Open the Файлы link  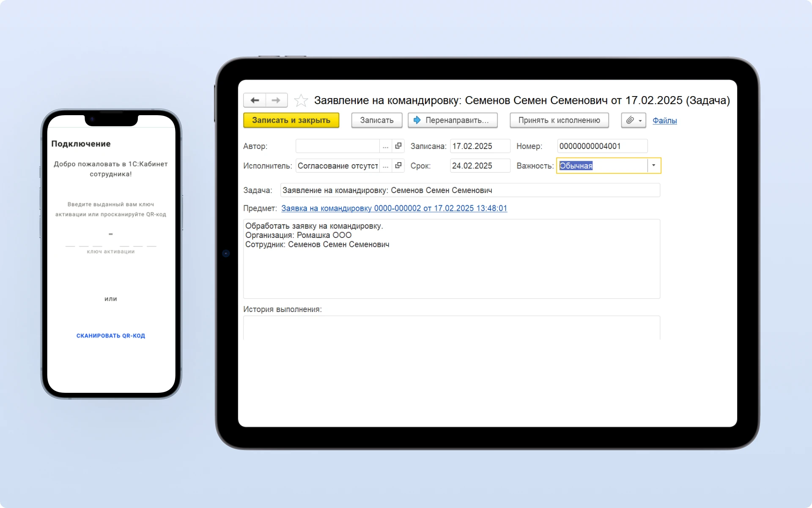[x=664, y=121]
